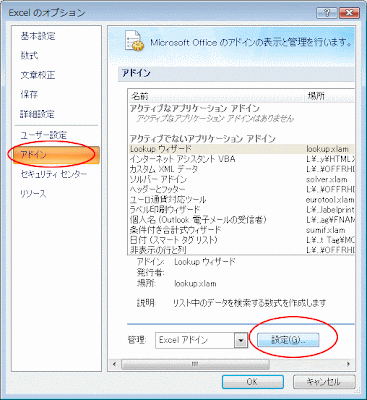This screenshot has height=400, width=367.
Task: Select the 非表示の行と列 row
Action: point(242,250)
